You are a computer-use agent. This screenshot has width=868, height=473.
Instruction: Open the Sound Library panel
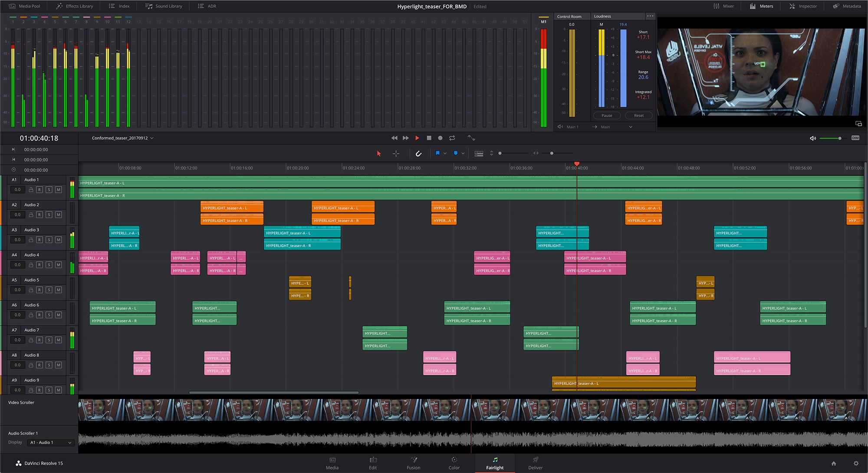pos(164,6)
